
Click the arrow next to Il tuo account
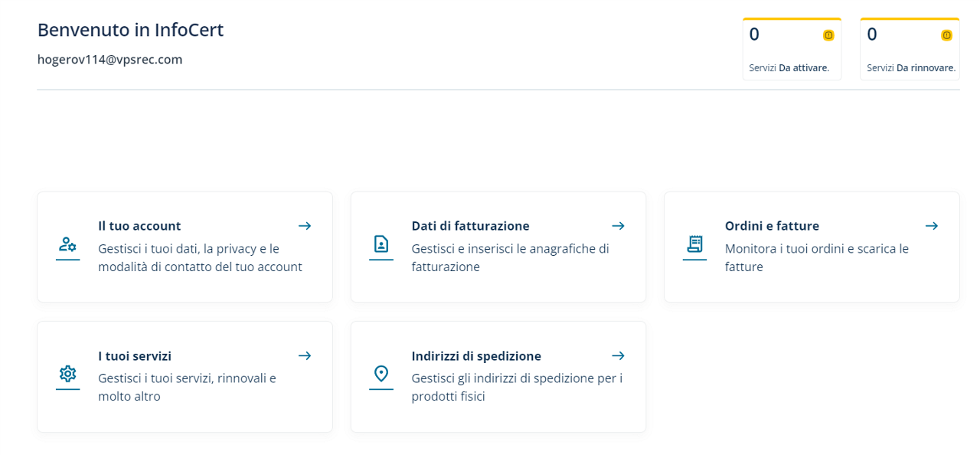coord(305,226)
